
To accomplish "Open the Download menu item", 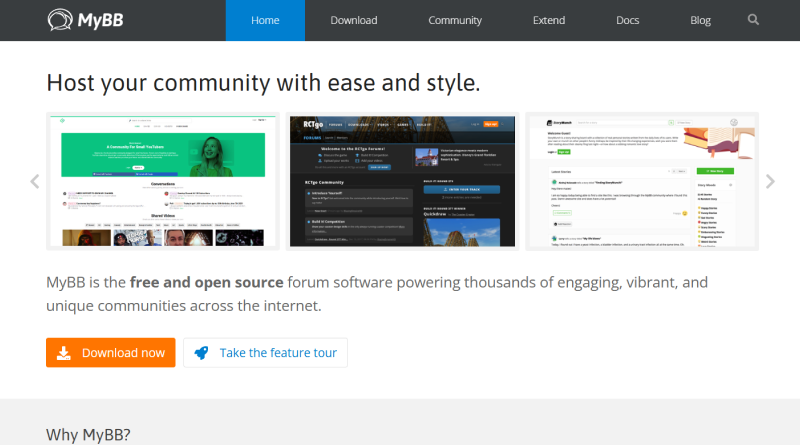I will tap(354, 20).
